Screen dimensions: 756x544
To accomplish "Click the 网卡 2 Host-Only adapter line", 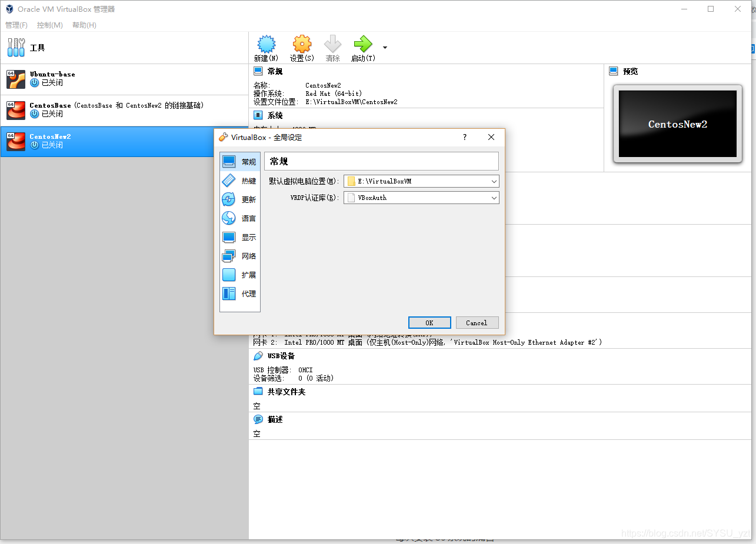I will tap(428, 342).
